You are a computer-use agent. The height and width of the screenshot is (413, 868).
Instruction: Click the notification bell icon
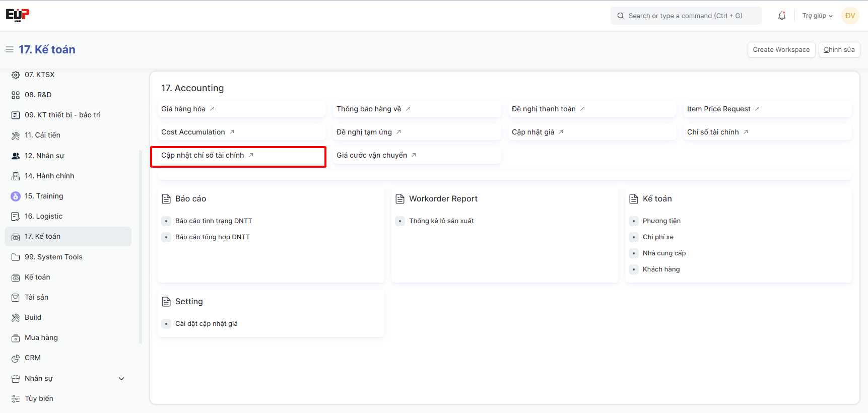coord(781,16)
